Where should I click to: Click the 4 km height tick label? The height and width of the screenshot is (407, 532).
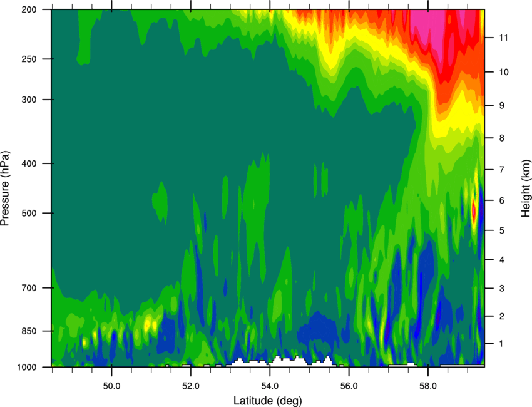pyautogui.click(x=502, y=260)
